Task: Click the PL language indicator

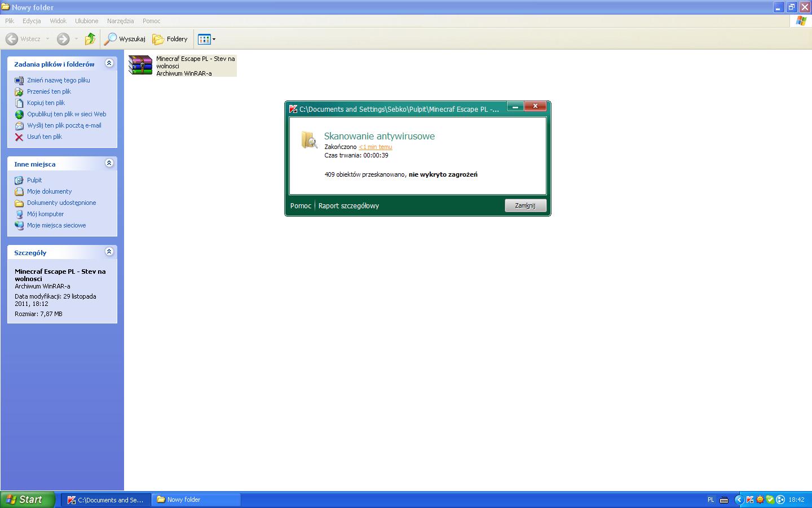Action: click(x=710, y=500)
